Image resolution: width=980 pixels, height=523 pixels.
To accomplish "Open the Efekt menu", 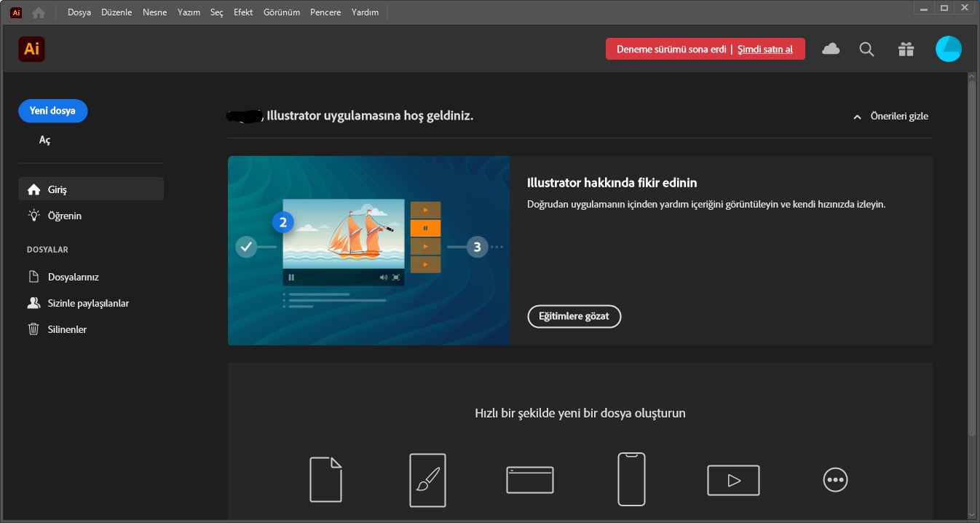I will (x=243, y=12).
